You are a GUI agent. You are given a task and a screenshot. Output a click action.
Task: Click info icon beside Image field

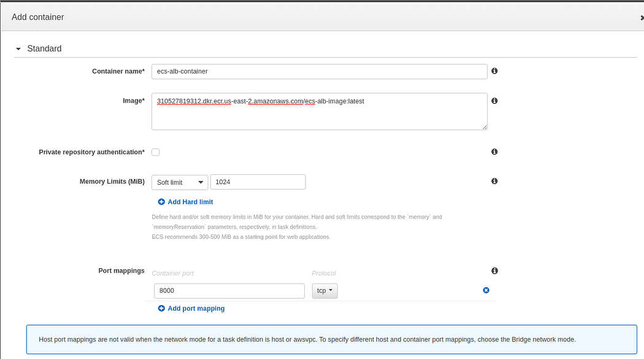[494, 101]
